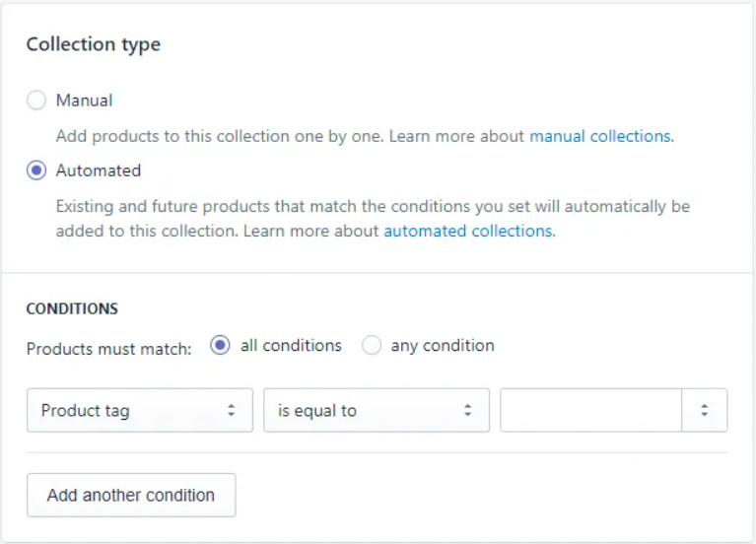The image size is (756, 544).
Task: Click the up-down arrow icon in Product tag select
Action: tap(232, 411)
